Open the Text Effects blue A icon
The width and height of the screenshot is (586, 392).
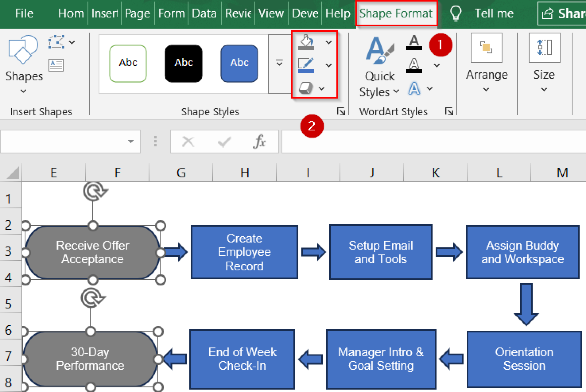coord(414,88)
